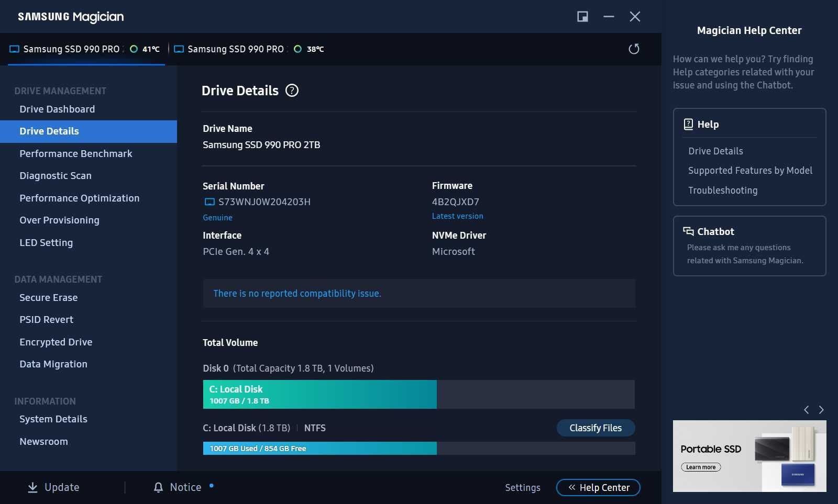This screenshot has width=838, height=504.
Task: Open Supported Features by Model help topic
Action: [x=750, y=171]
